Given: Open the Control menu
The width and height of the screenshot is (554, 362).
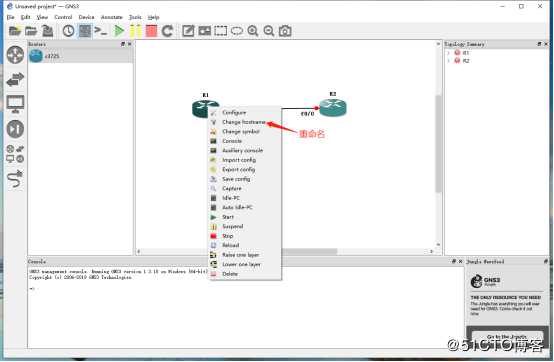Looking at the screenshot, I should point(63,17).
